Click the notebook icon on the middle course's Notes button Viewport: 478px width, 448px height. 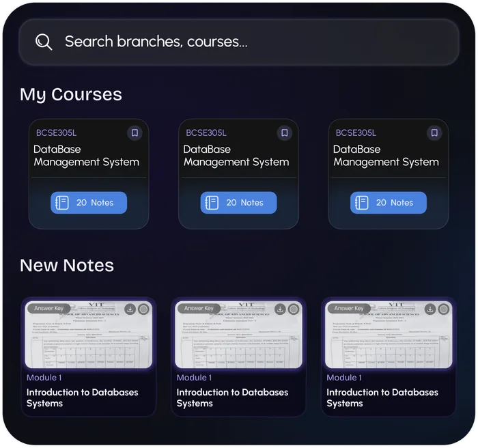tap(212, 203)
